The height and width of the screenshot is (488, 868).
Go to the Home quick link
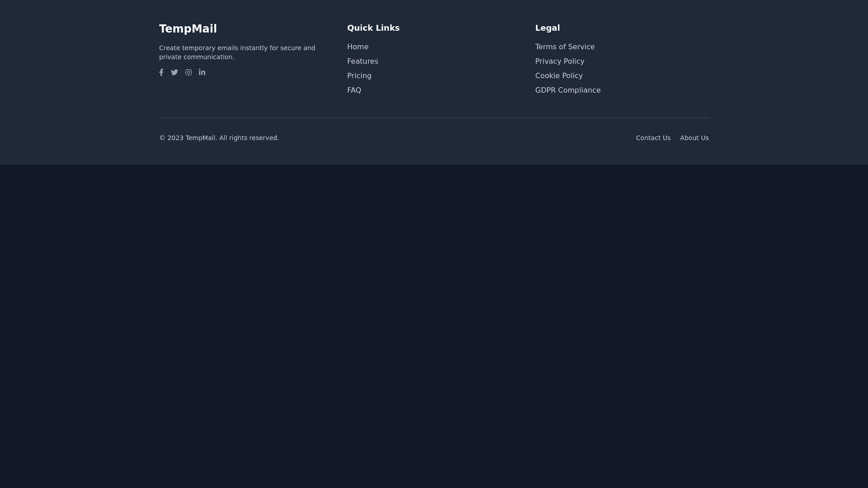[x=358, y=47]
